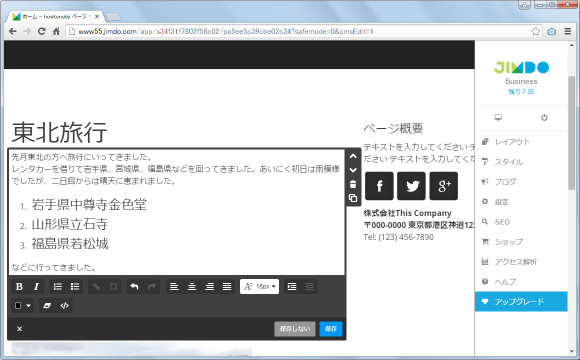580x360 pixels.
Task: Click the アップグレード upgrade button
Action: (521, 302)
